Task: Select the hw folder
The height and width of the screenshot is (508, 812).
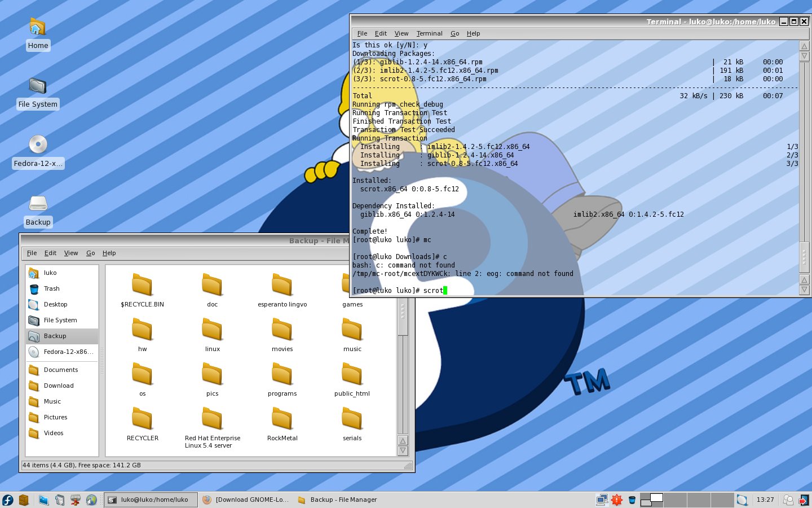Action: [x=142, y=335]
